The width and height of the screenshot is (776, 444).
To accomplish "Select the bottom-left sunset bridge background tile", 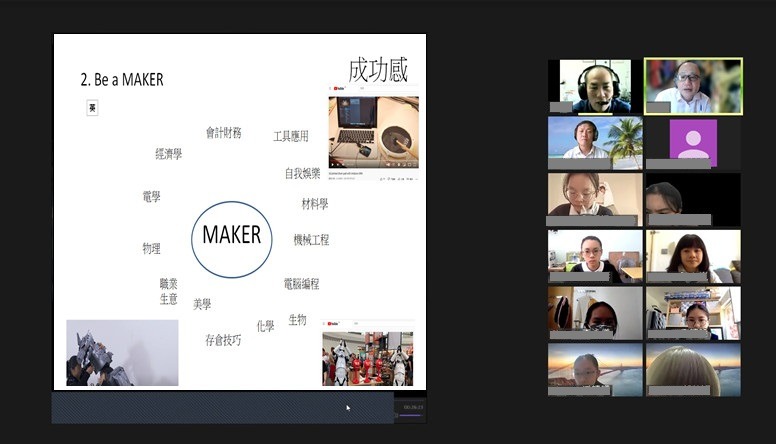I will click(595, 370).
